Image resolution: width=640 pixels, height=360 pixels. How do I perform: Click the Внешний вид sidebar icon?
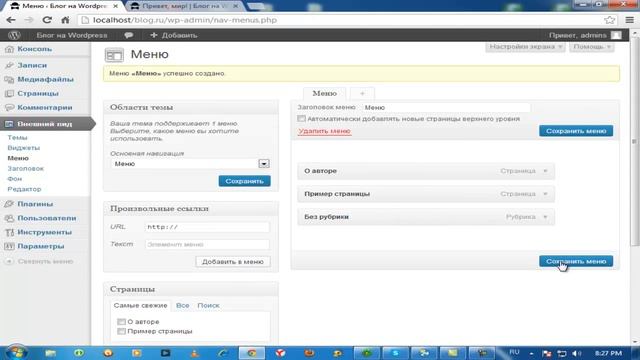9,124
